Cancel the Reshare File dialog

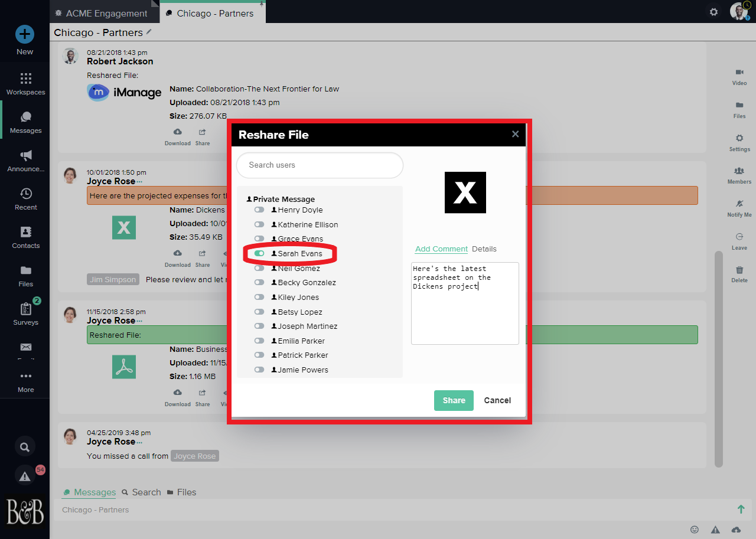[497, 400]
